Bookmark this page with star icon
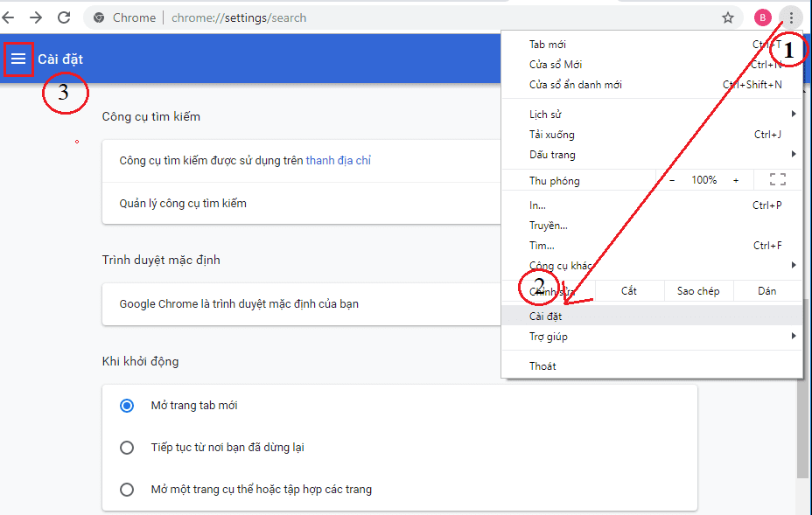812x515 pixels. pos(727,17)
